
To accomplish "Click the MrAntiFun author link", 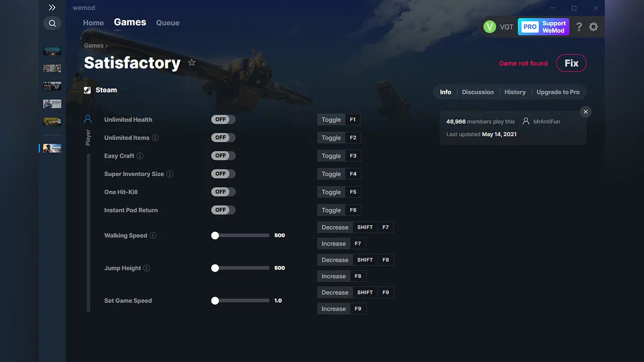I will pyautogui.click(x=547, y=122).
